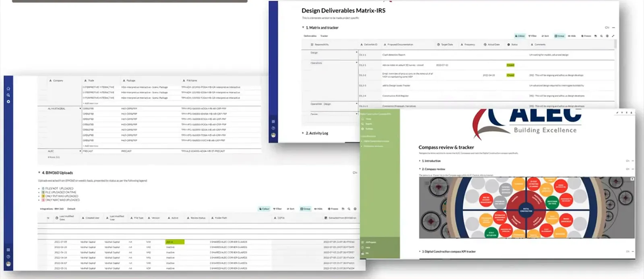The image size is (644, 279).
Task: Open more options dots for Matrix and tracker section
Action: 613,28
